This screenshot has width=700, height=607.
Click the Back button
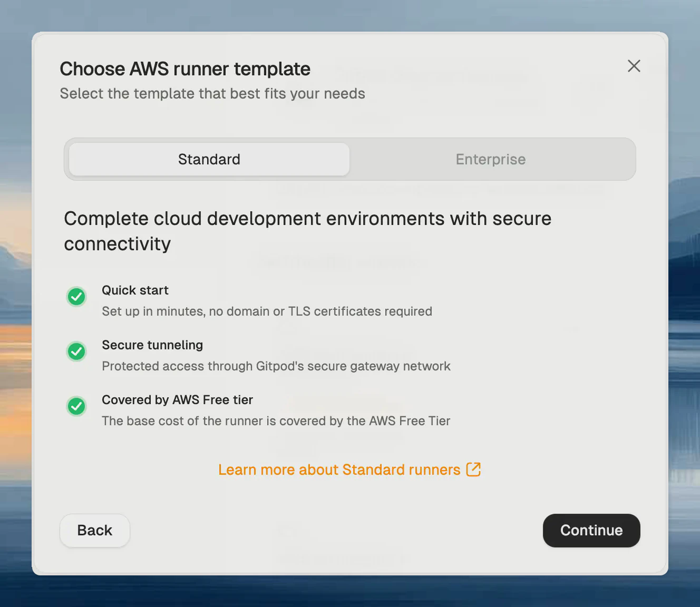coord(95,530)
